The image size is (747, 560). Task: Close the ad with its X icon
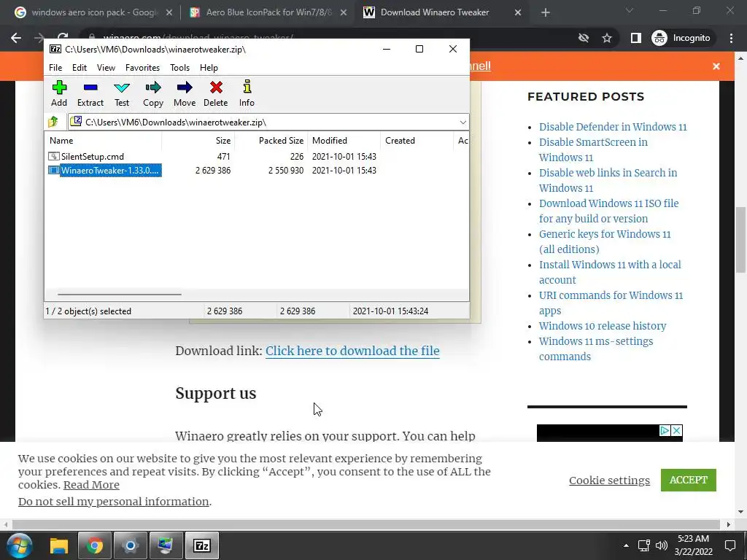click(x=676, y=430)
